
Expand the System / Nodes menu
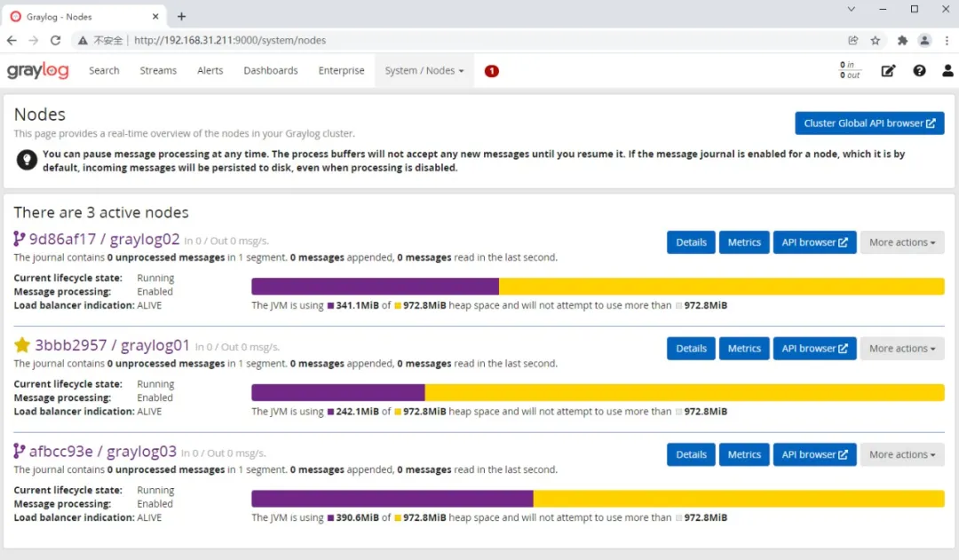tap(424, 71)
